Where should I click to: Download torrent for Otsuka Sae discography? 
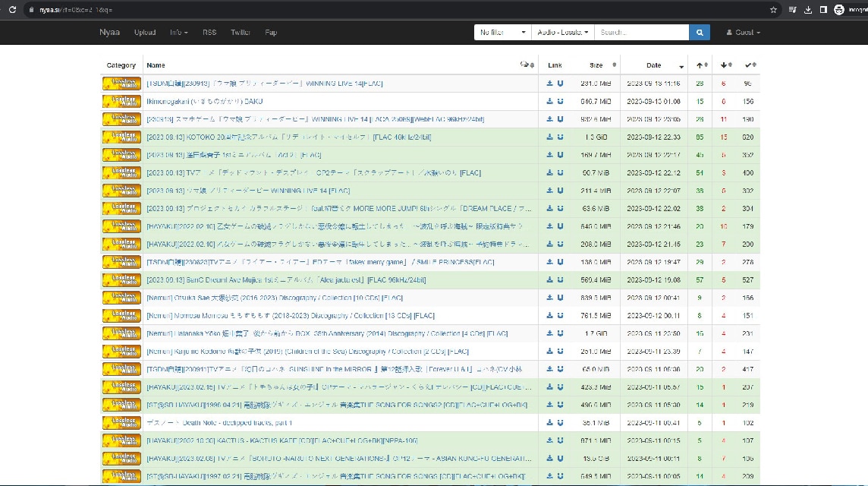pos(549,298)
